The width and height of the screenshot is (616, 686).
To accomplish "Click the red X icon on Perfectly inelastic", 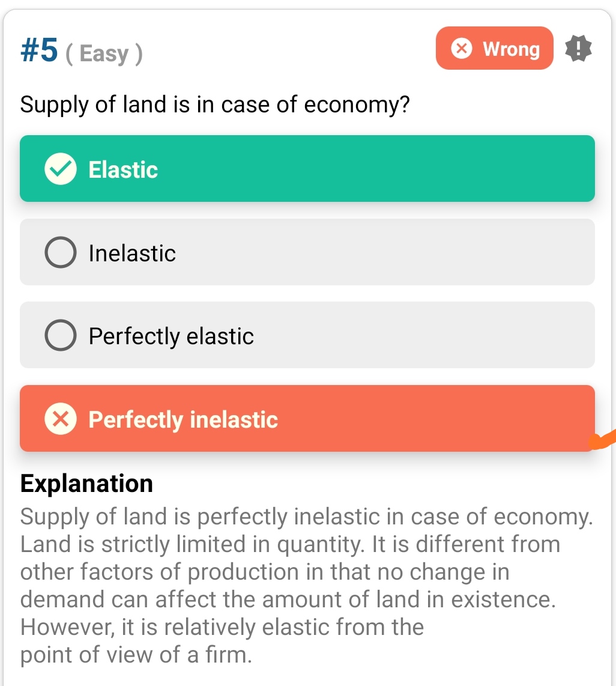I will [x=60, y=419].
